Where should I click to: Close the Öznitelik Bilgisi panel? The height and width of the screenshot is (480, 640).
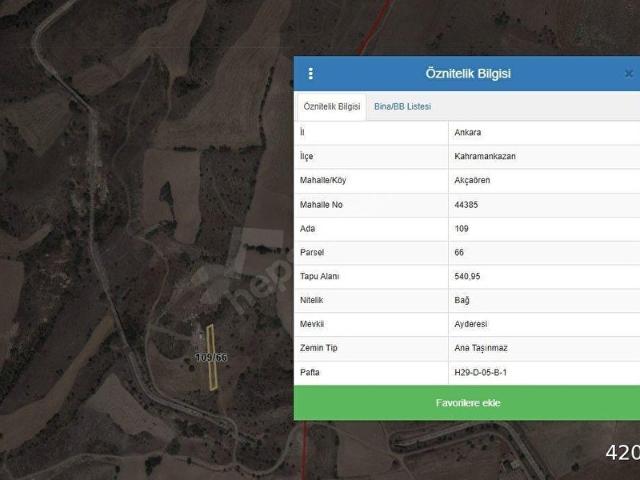pyautogui.click(x=628, y=73)
